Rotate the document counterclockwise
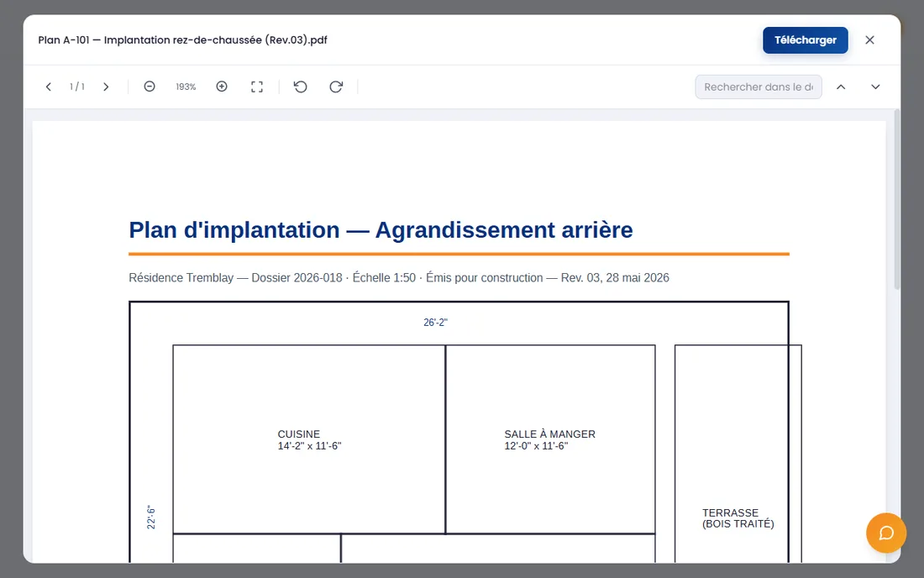 (301, 87)
